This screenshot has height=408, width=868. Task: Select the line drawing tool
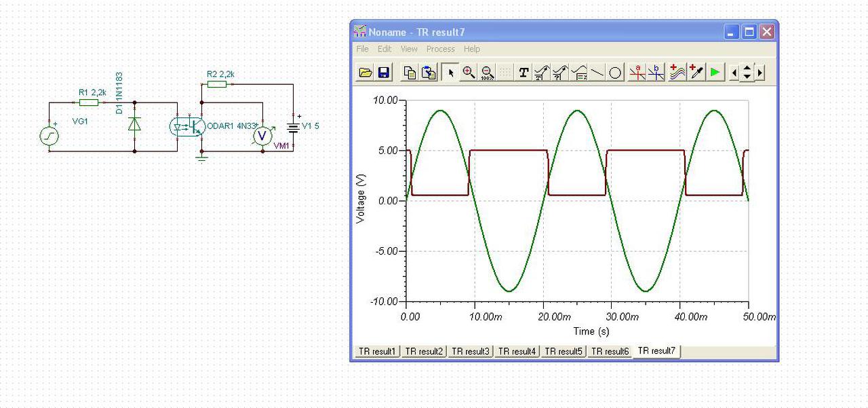click(x=597, y=73)
